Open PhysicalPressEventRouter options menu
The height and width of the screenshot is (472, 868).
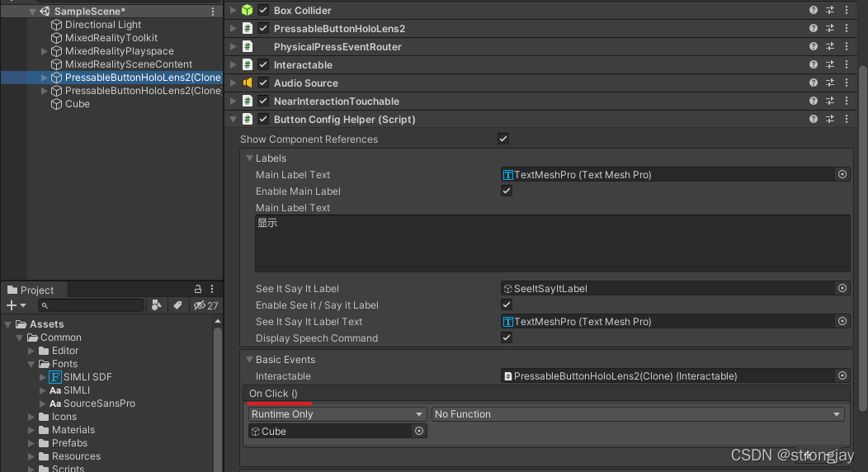[847, 46]
